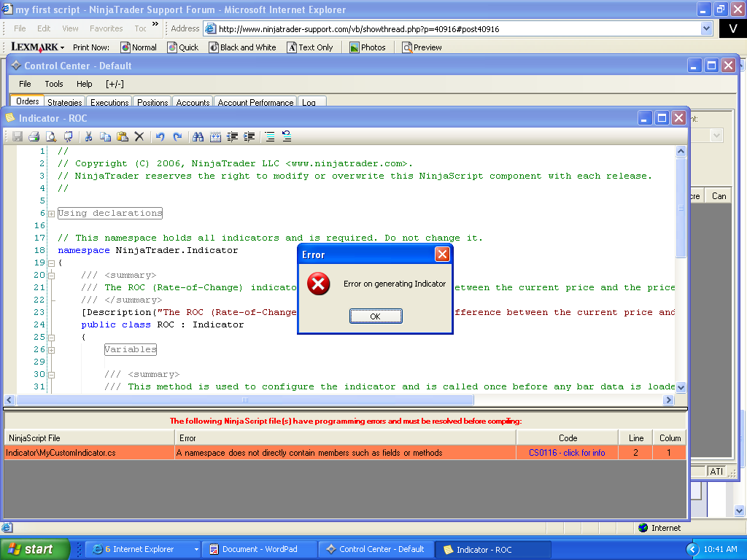Switch to the Executions tab
The image size is (747, 560).
pyautogui.click(x=109, y=102)
